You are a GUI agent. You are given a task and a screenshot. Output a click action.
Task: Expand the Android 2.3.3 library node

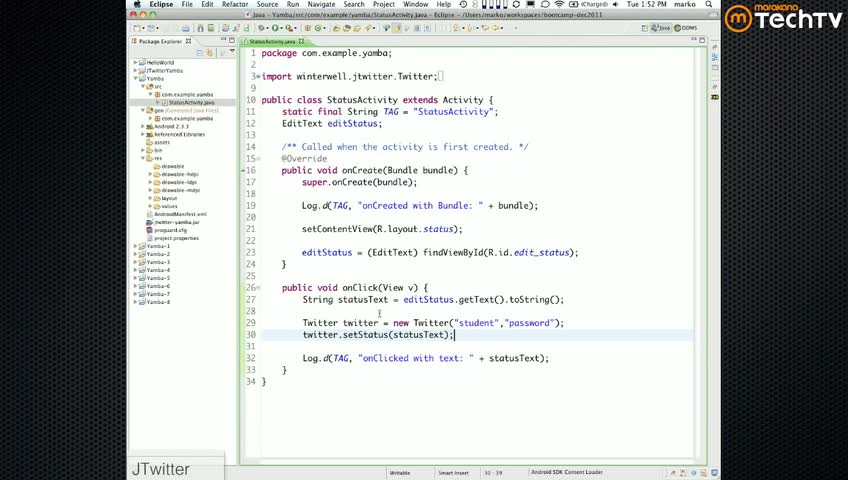[143, 126]
